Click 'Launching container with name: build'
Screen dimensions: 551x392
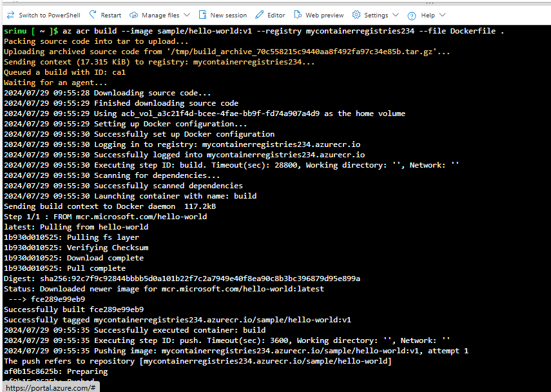130,196
